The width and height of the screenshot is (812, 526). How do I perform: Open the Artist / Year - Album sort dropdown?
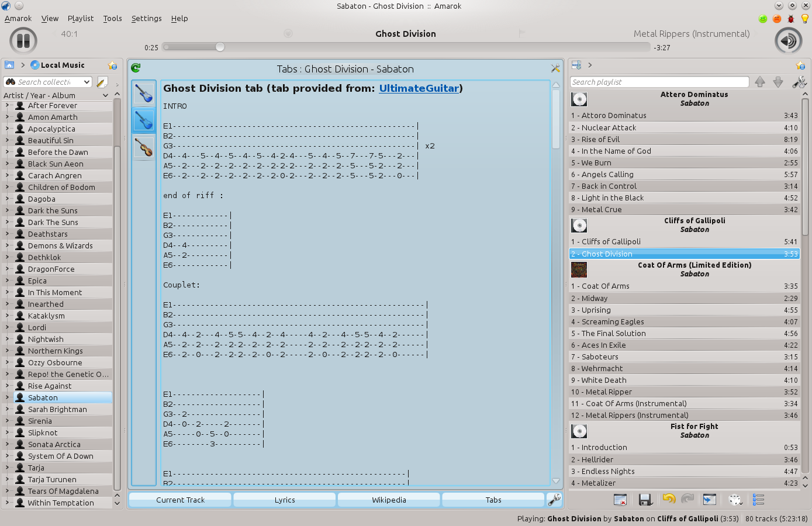(106, 95)
